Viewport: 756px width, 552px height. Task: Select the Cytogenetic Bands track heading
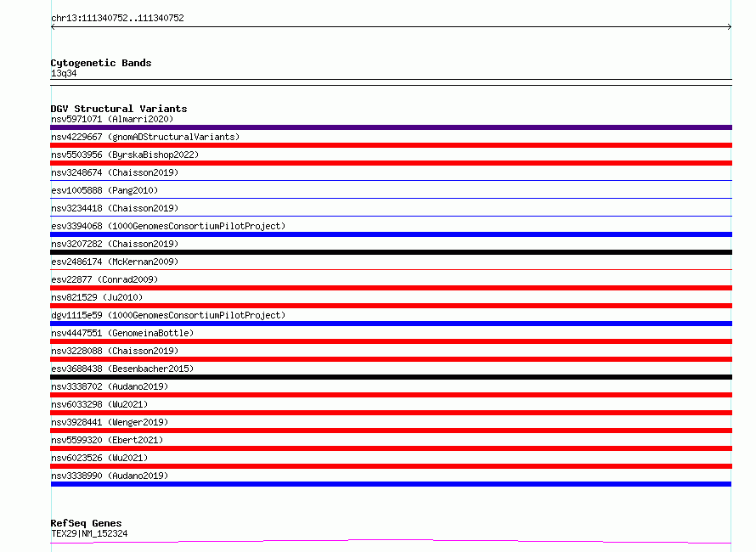click(101, 63)
